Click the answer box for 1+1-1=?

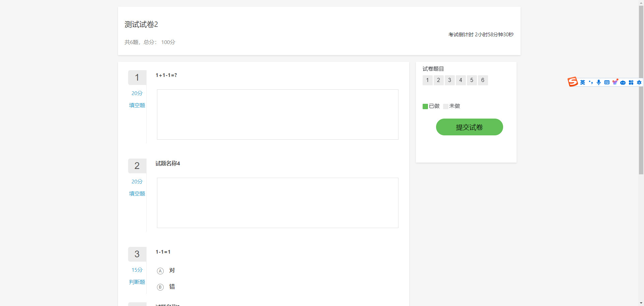[x=277, y=115]
